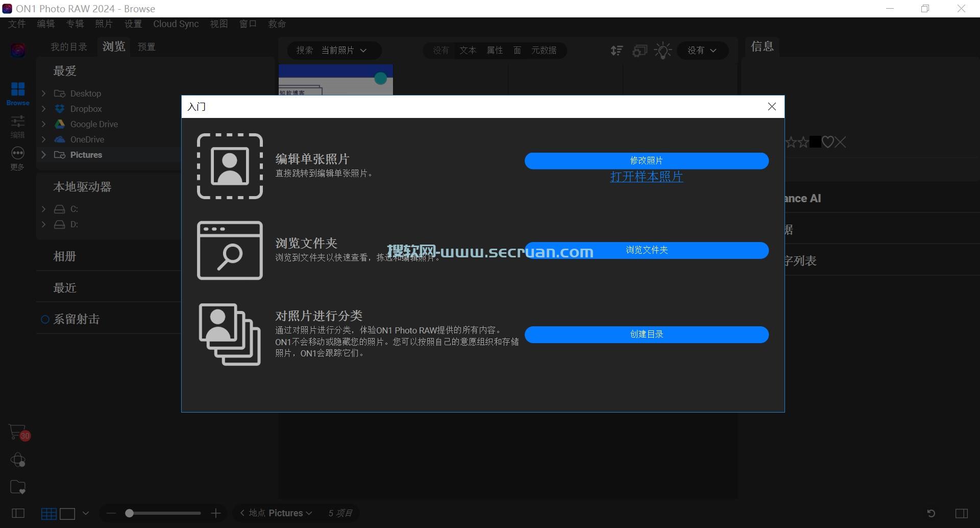Click the lightbulb tips icon

(663, 51)
